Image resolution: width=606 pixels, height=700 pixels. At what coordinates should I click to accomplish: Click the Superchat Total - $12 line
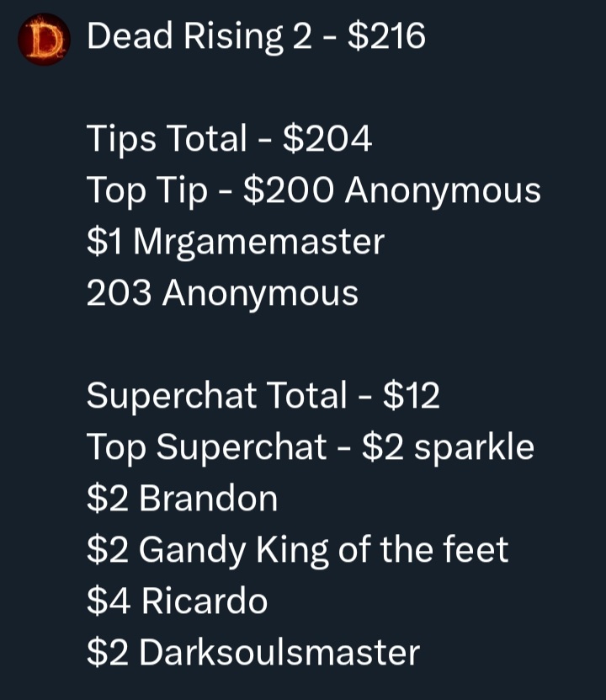263,396
